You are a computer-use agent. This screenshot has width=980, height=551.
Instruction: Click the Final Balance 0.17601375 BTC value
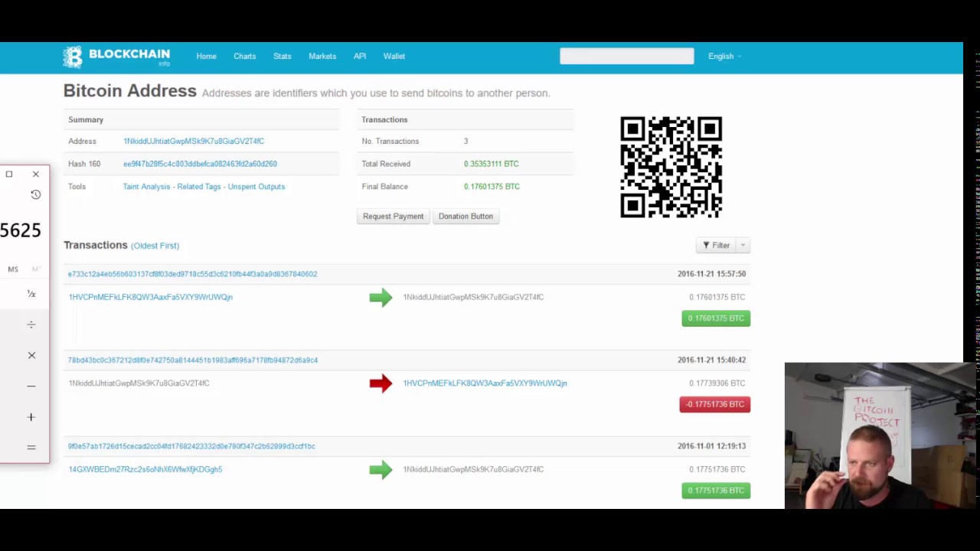[x=492, y=187]
